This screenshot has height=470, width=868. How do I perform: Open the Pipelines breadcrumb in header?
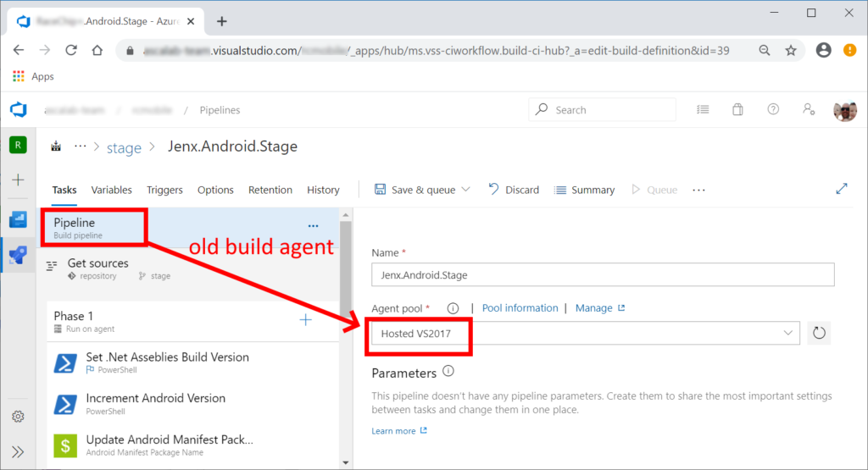[220, 110]
